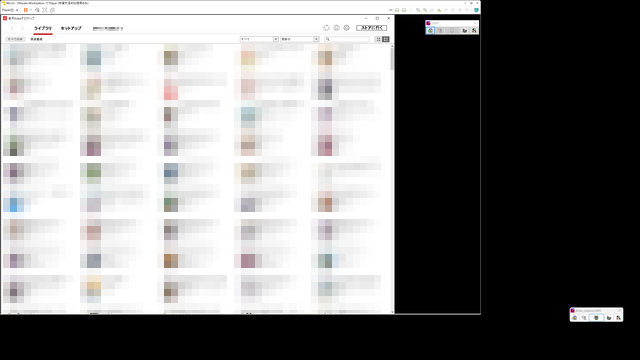Click the first icon in upper small toolbar window

[x=430, y=31]
